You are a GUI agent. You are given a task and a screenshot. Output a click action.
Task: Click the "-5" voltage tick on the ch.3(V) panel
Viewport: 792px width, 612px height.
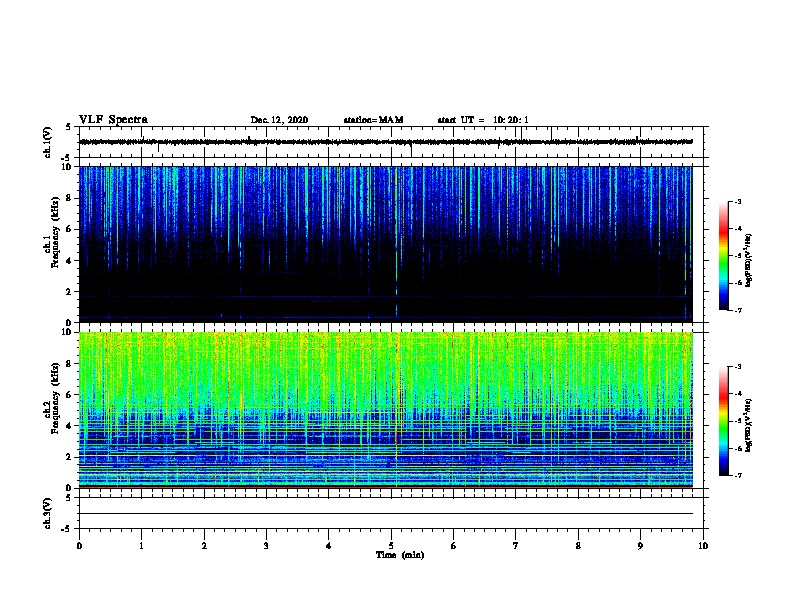67,529
